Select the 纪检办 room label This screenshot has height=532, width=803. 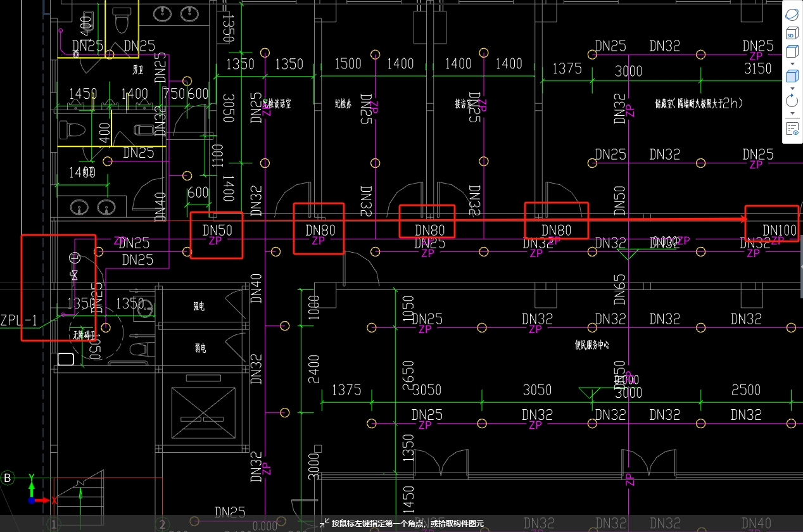(x=343, y=104)
